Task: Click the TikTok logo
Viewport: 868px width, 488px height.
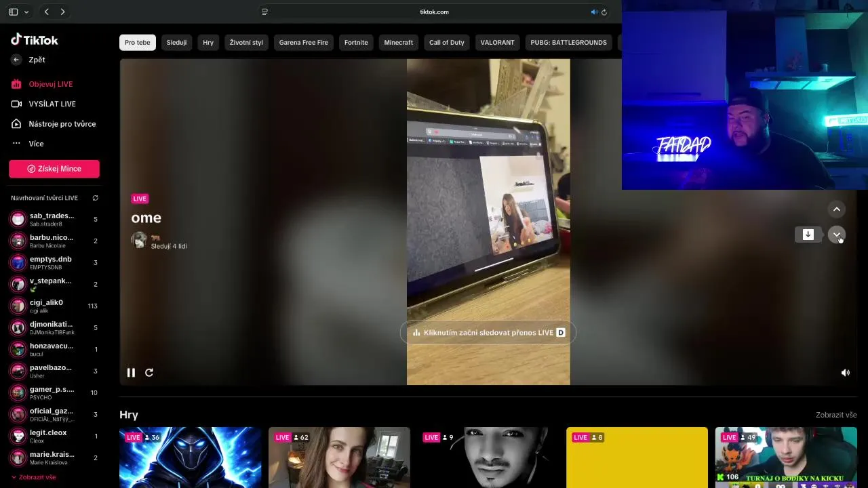Action: (x=35, y=40)
